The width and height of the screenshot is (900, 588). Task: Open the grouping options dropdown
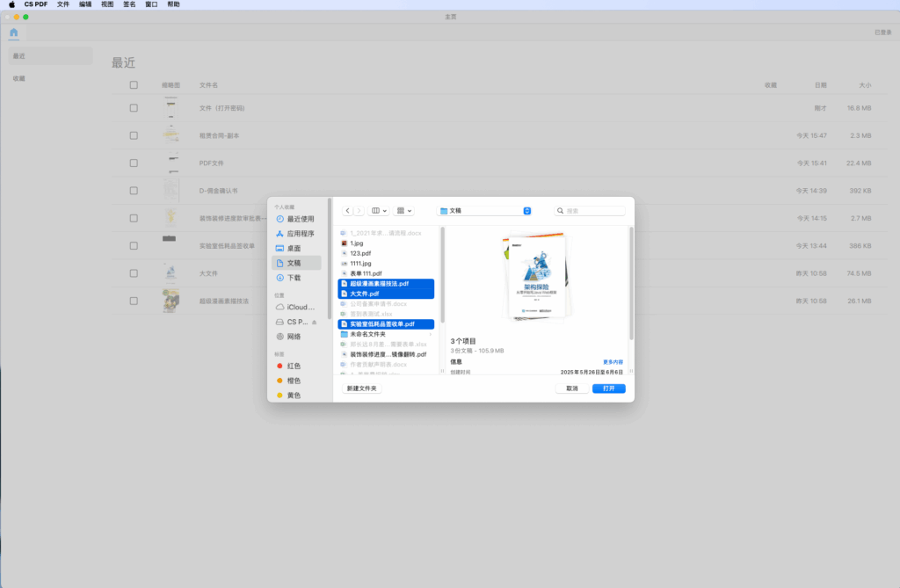point(404,211)
